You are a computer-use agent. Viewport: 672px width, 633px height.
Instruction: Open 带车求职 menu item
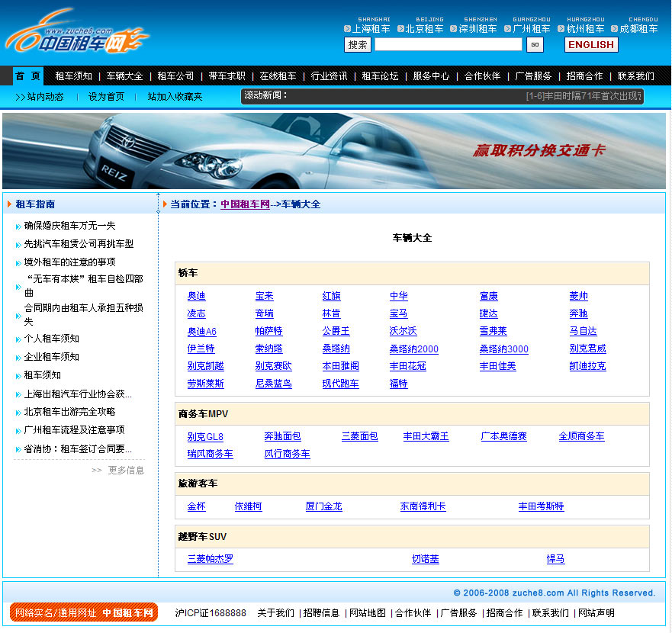point(227,76)
